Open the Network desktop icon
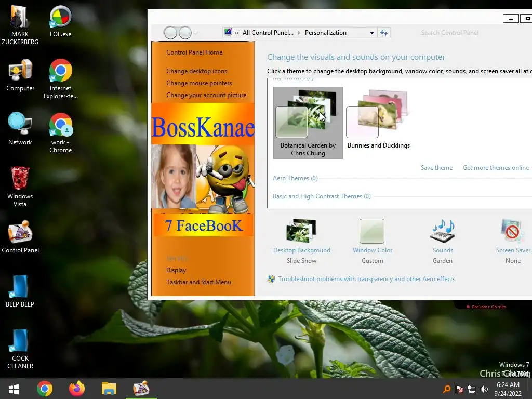This screenshot has height=399, width=532. click(20, 129)
